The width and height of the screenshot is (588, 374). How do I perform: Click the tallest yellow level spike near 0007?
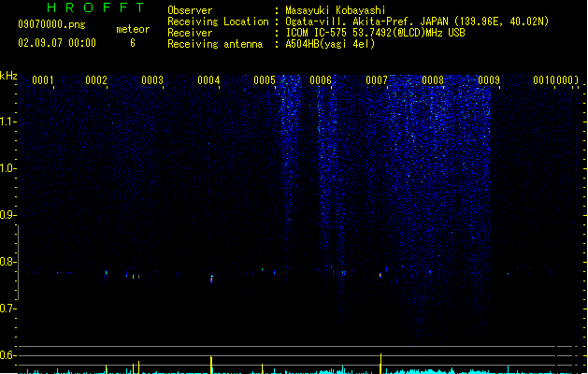point(380,364)
